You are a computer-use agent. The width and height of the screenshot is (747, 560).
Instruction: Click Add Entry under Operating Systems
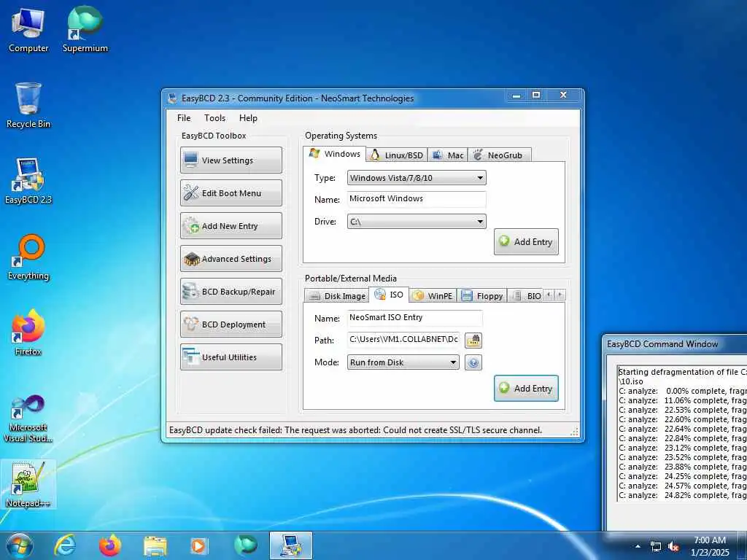tap(526, 241)
